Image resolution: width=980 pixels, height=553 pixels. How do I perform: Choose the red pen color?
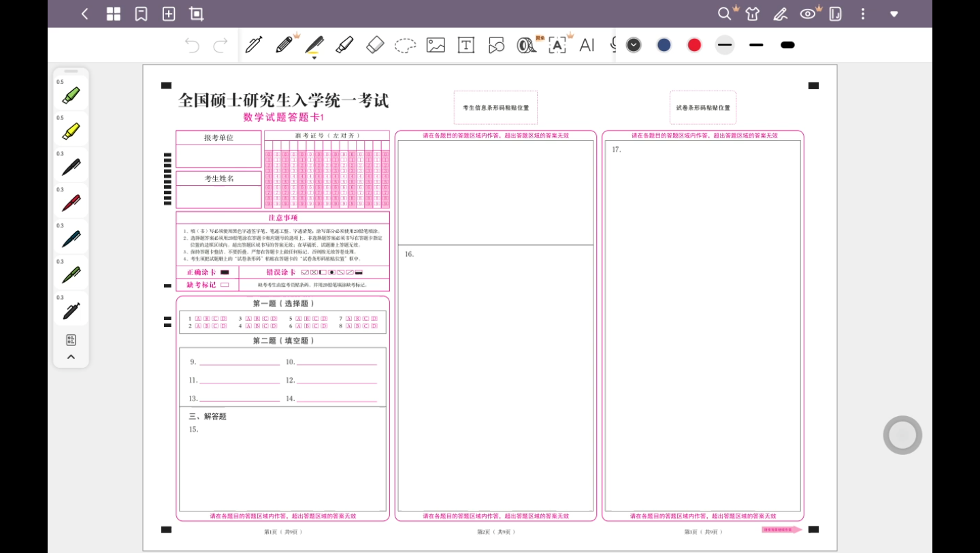coord(694,45)
